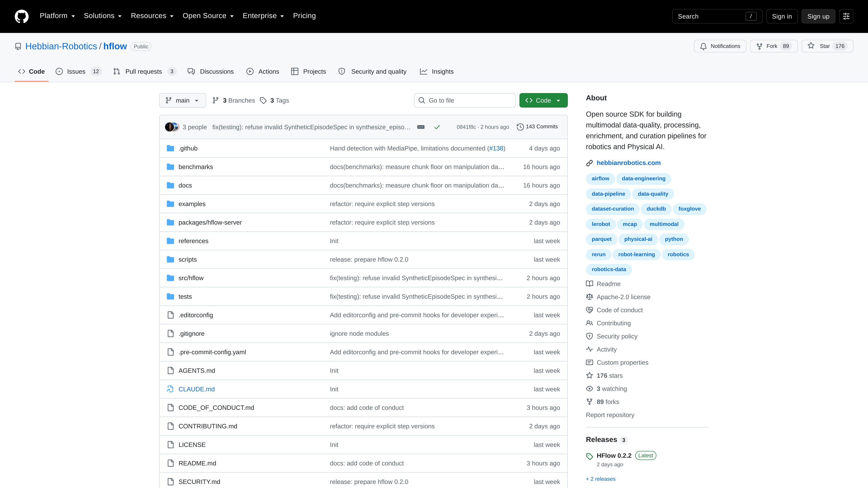868x488 pixels.
Task: Visit hebbianrobotics.com website link
Action: click(x=628, y=163)
